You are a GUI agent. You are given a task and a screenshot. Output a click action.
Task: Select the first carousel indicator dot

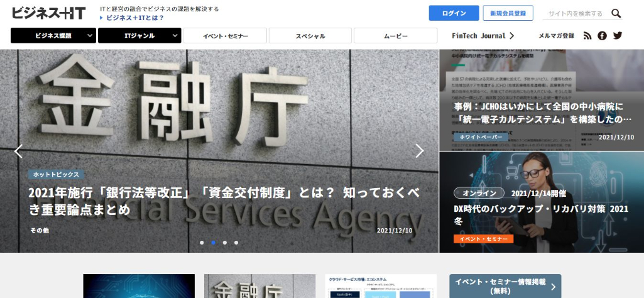coord(202,242)
